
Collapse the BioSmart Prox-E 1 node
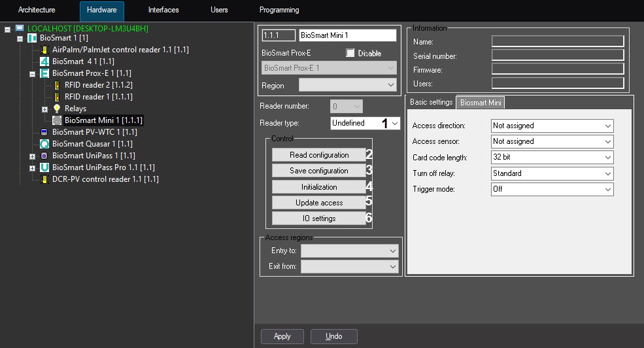tap(32, 74)
